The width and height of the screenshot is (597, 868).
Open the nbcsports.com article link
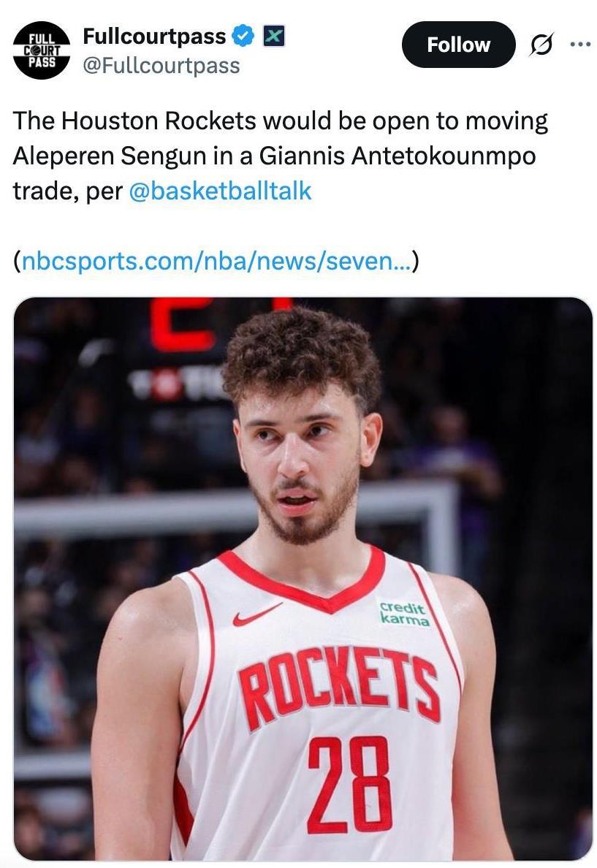[x=216, y=260]
